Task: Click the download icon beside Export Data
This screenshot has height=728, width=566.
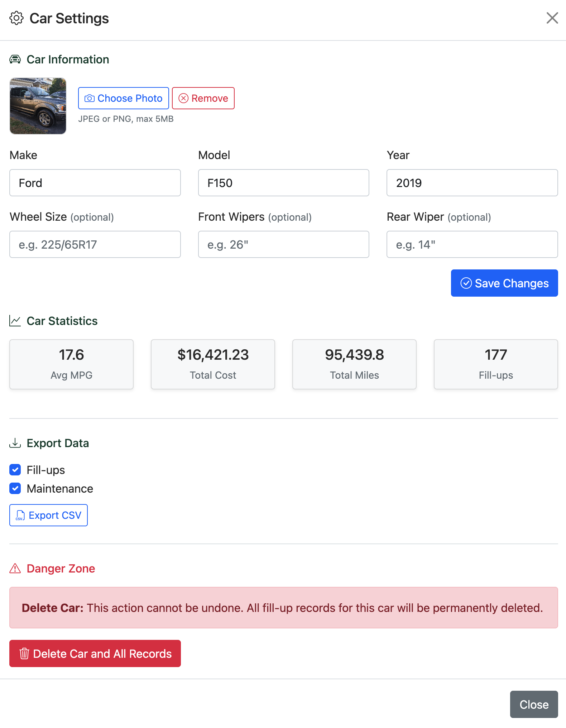Action: click(15, 443)
